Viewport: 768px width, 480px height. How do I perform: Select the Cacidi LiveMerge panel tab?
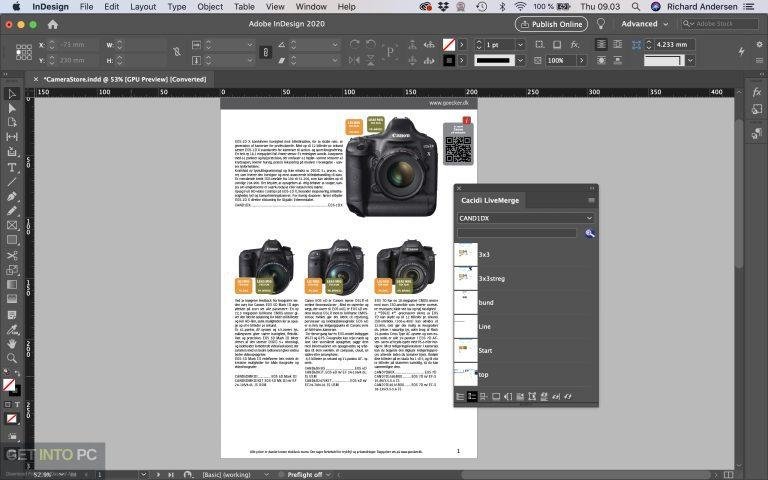[490, 200]
